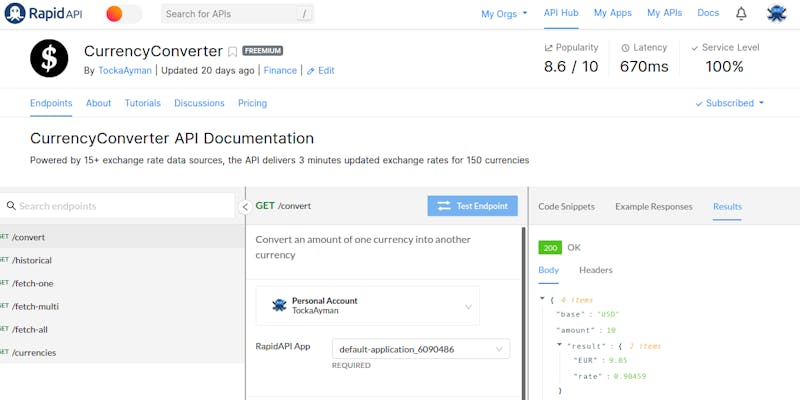Switch to the Endpoints tab
The height and width of the screenshot is (400, 800).
pos(51,103)
